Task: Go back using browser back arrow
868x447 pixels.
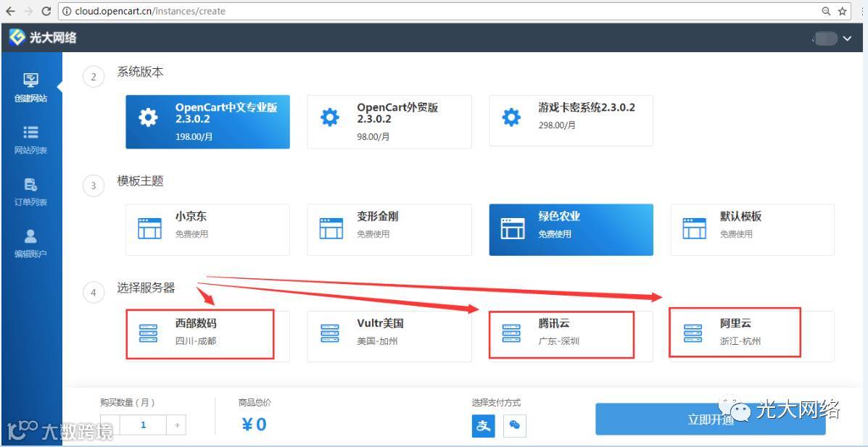Action: (x=10, y=11)
